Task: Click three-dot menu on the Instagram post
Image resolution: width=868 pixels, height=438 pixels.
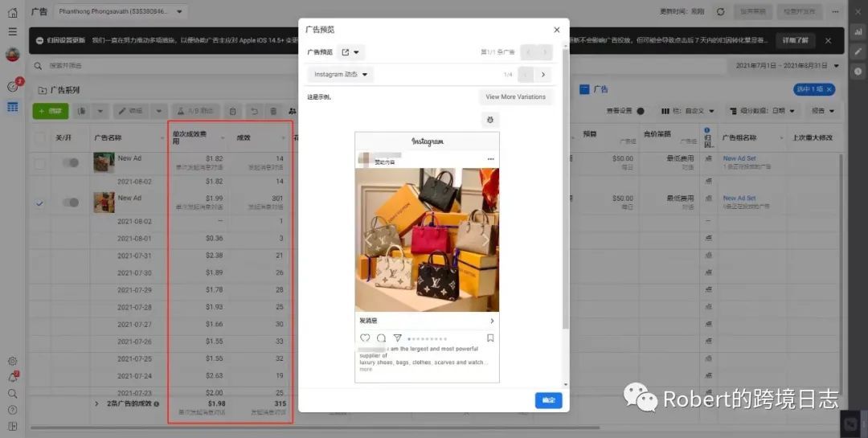Action: point(490,159)
